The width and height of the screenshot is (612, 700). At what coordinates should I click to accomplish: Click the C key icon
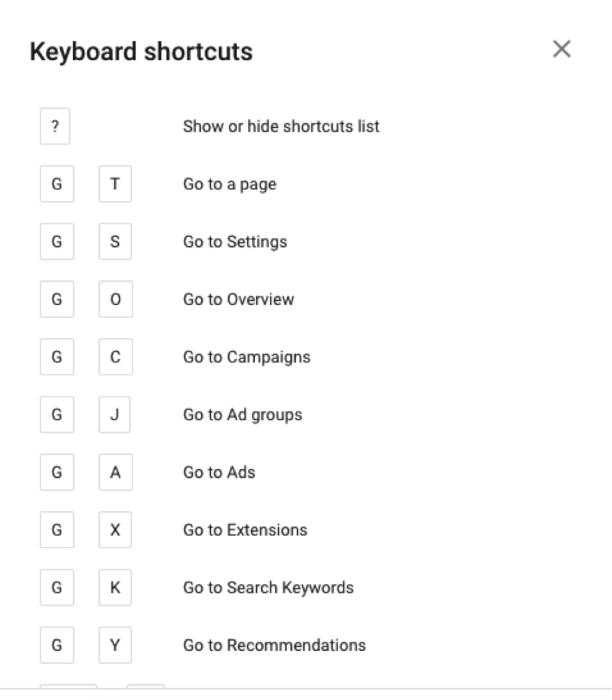[115, 357]
